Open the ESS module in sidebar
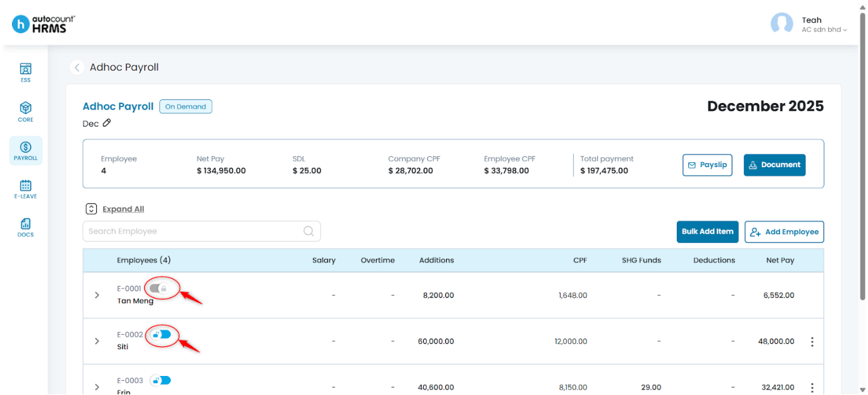The image size is (868, 395). click(25, 73)
